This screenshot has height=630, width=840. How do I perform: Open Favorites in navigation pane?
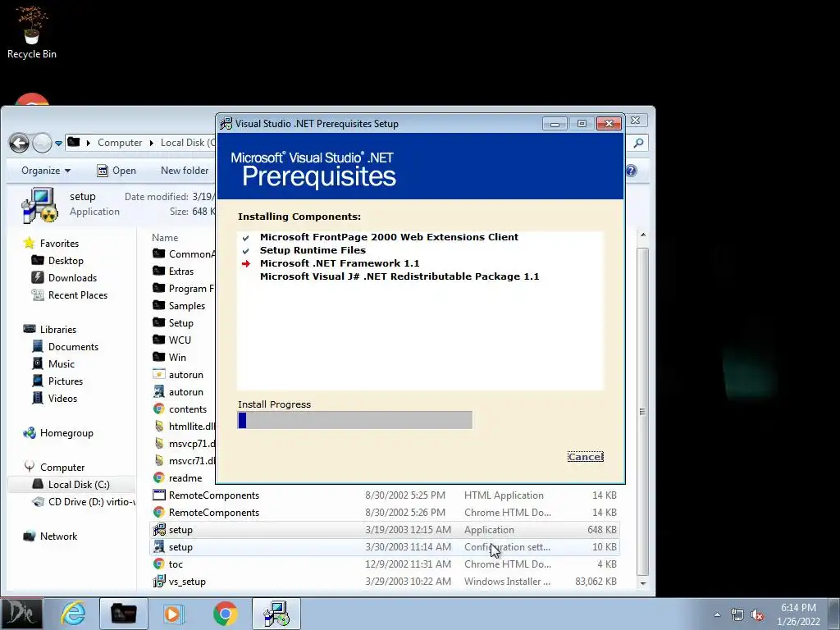(x=59, y=243)
